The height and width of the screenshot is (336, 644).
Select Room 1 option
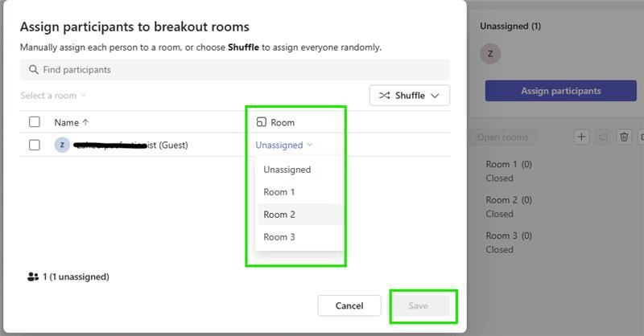[279, 192]
